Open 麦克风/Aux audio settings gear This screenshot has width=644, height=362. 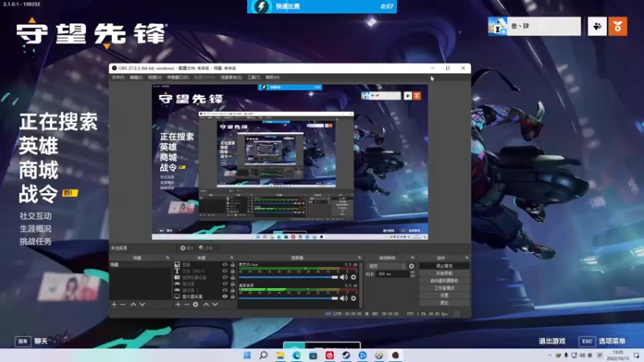tap(353, 278)
